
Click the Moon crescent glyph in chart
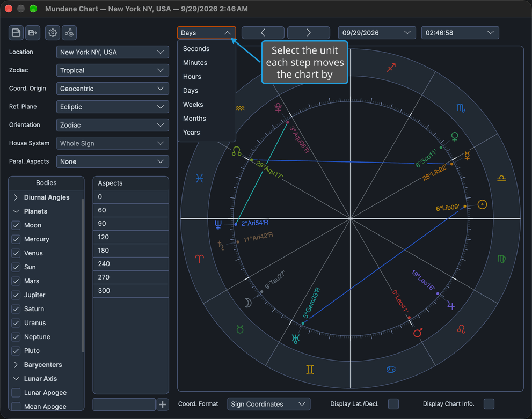(x=249, y=303)
